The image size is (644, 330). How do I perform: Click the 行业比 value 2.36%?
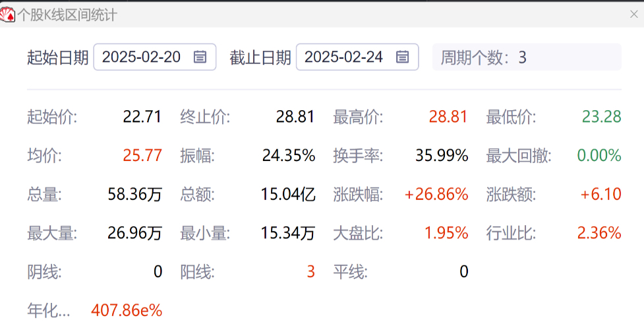(x=599, y=233)
